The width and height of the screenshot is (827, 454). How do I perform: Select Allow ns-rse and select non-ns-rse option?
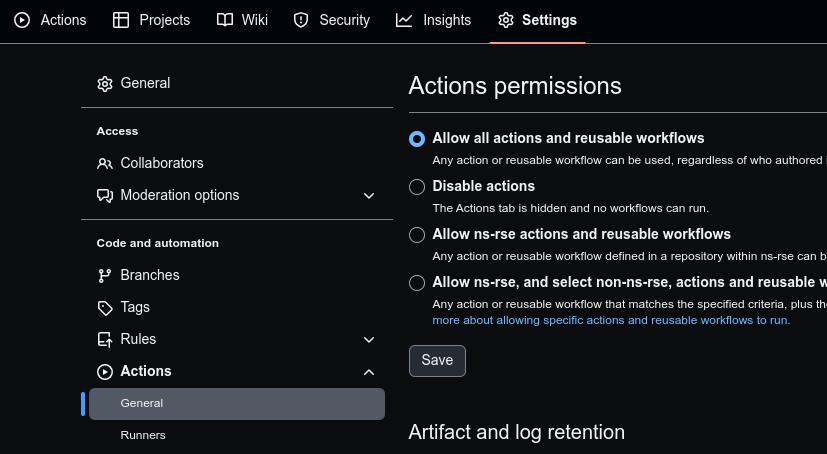coord(417,283)
